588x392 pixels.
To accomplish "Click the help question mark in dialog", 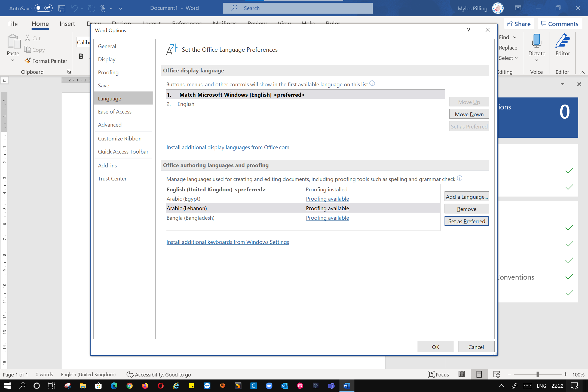I will click(468, 30).
